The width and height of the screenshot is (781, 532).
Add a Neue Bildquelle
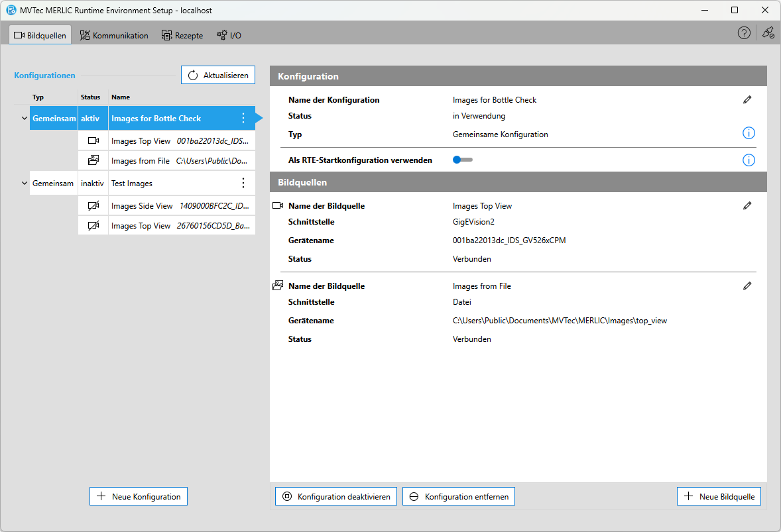point(719,496)
